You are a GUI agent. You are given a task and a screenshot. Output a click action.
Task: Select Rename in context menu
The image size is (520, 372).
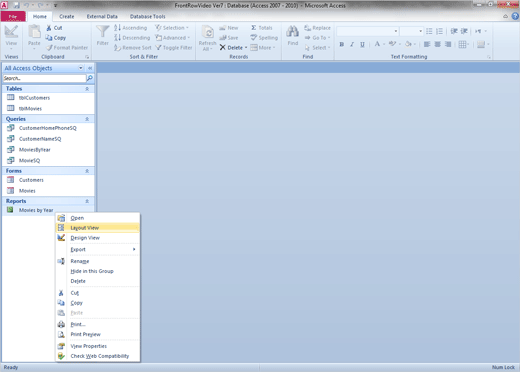click(x=97, y=261)
